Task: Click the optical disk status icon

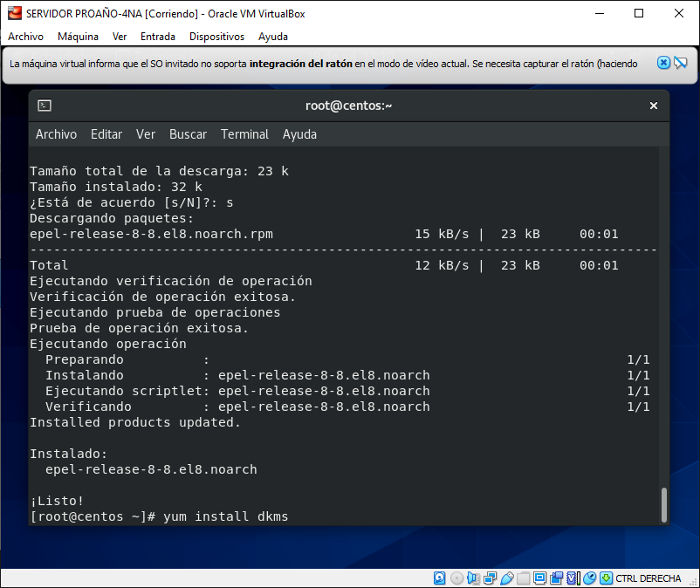Action: click(x=456, y=578)
